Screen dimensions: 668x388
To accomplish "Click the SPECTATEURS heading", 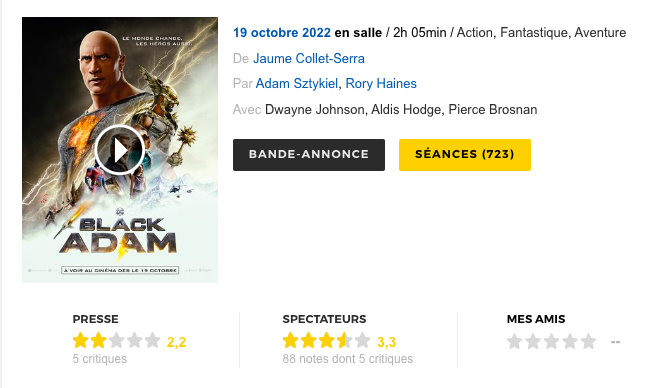I will point(324,319).
